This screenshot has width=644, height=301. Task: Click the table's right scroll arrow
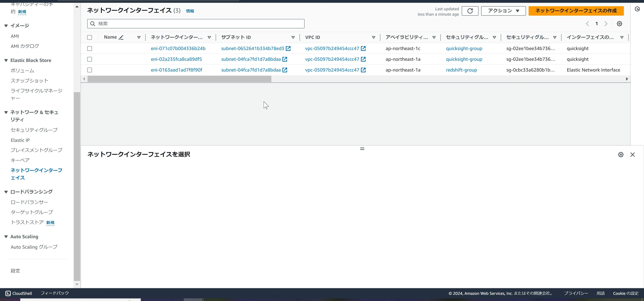point(627,79)
